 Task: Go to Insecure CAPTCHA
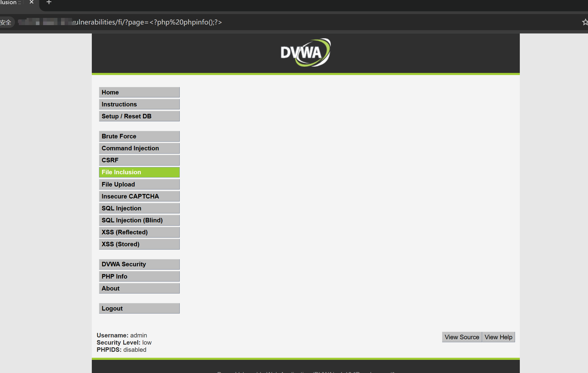coord(139,196)
